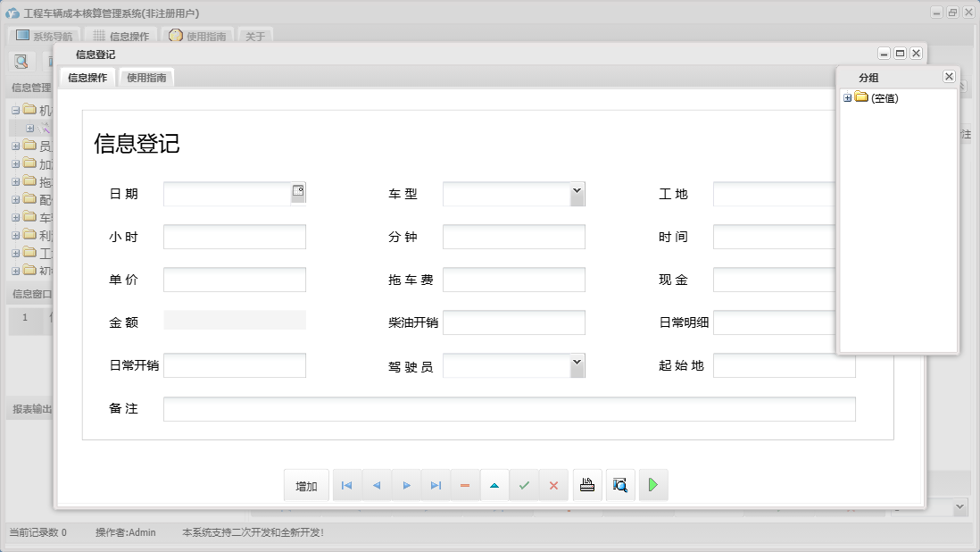Confirm changes with the green check icon
Image resolution: width=980 pixels, height=552 pixels.
(x=524, y=484)
